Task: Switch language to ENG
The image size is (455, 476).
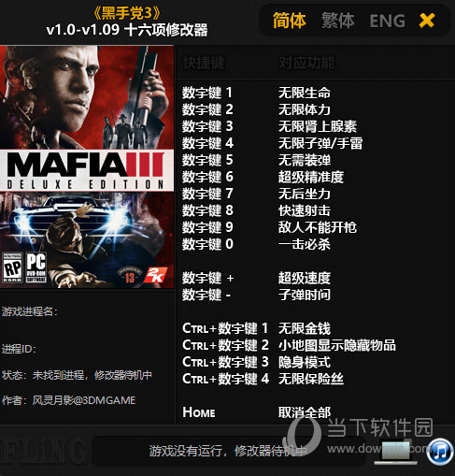Action: [x=387, y=21]
